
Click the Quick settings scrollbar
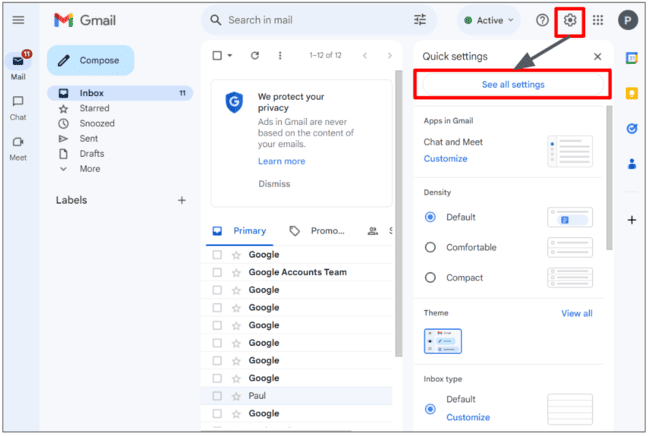pos(609,178)
